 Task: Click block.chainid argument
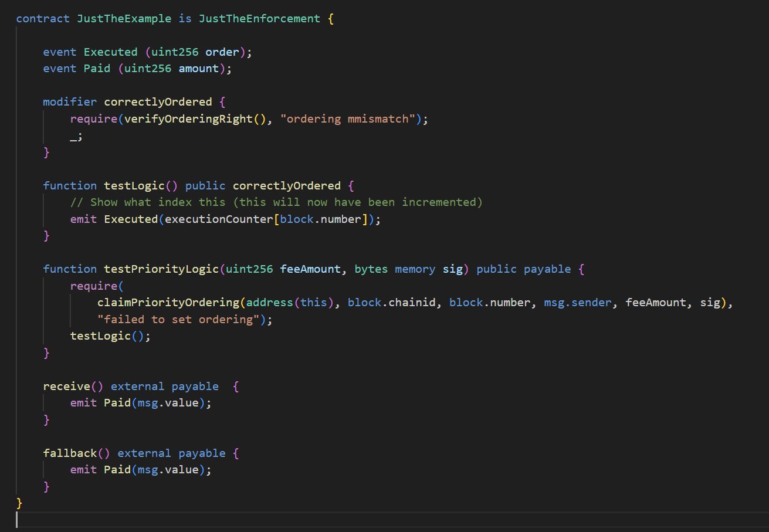[395, 303]
